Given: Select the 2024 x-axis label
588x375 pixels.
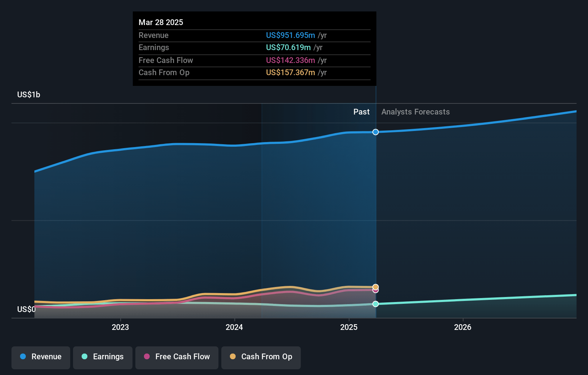Looking at the screenshot, I should click(x=234, y=327).
